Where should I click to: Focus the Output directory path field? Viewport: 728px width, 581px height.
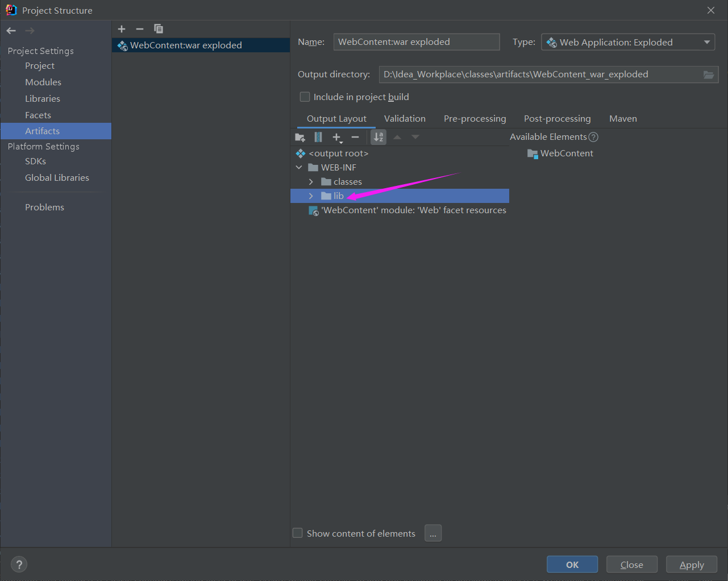540,74
